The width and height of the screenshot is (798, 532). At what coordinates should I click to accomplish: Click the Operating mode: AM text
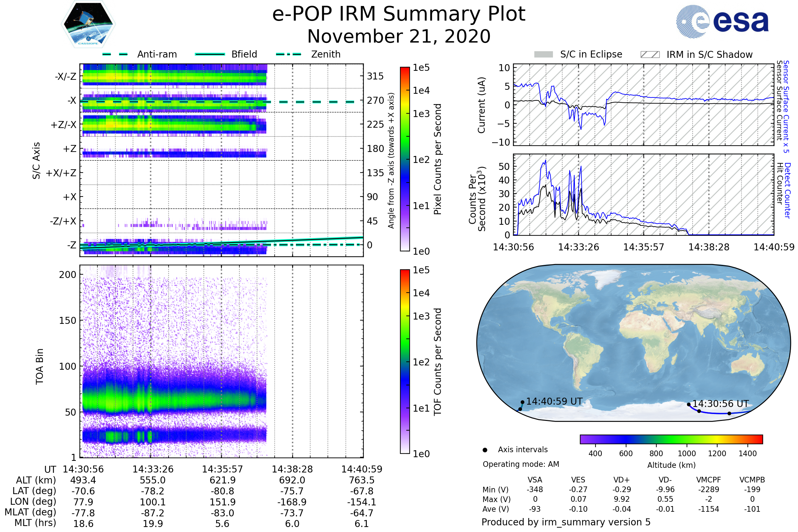click(x=521, y=464)
